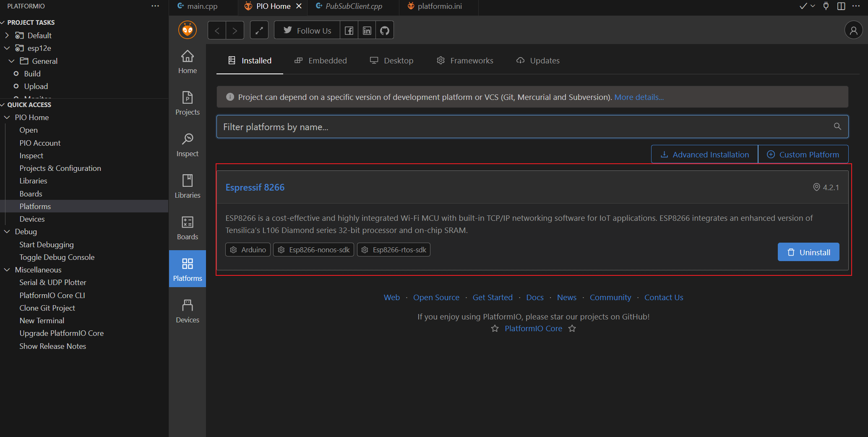Switch to the Embedded platforms tab
This screenshot has width=868, height=437.
pyautogui.click(x=321, y=60)
